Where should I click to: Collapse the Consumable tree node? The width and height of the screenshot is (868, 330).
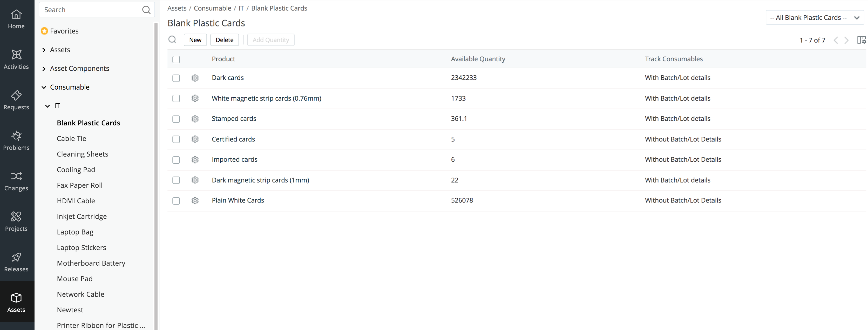[x=44, y=87]
